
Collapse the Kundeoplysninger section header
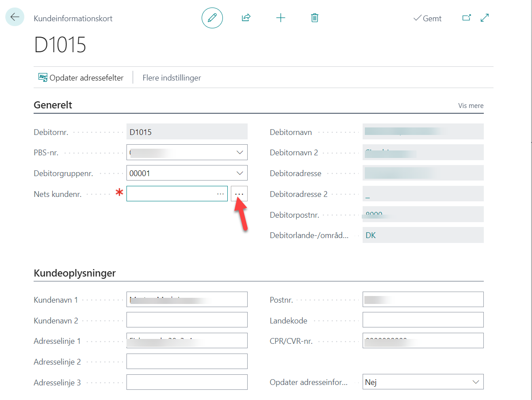click(75, 273)
